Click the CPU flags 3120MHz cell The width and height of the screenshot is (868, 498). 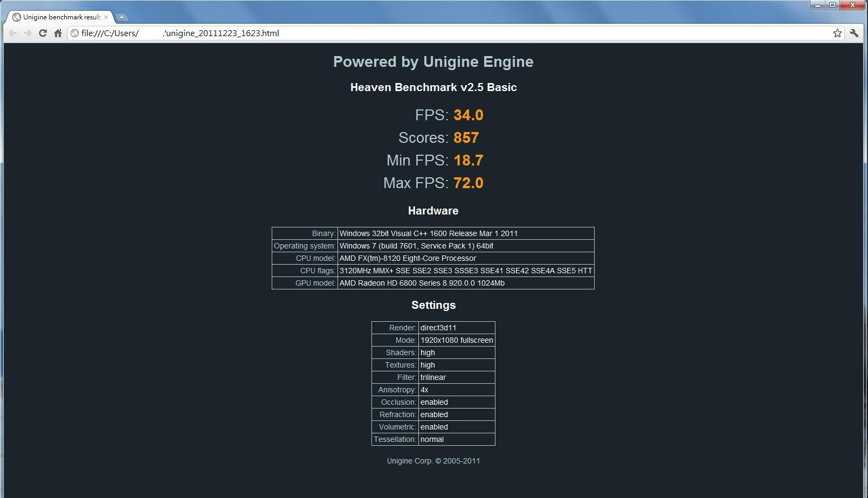466,271
